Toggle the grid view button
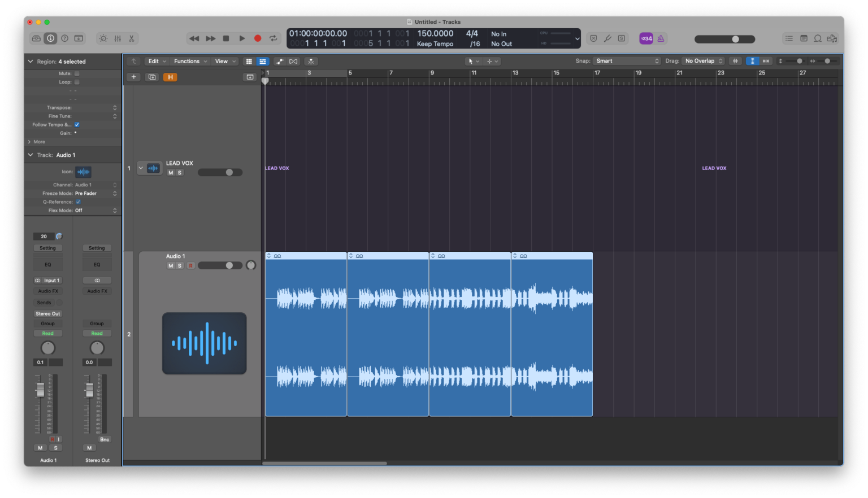The image size is (868, 498). (x=249, y=61)
